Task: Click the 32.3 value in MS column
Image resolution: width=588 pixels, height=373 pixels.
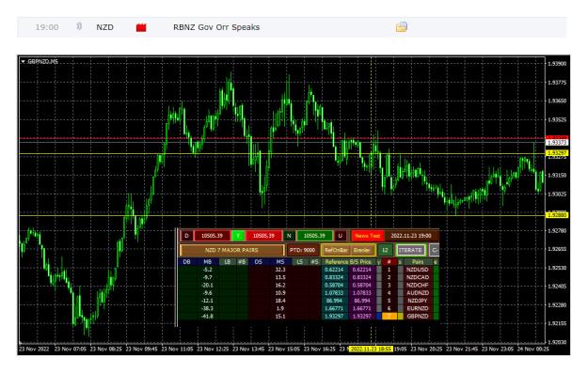Action: (280, 270)
